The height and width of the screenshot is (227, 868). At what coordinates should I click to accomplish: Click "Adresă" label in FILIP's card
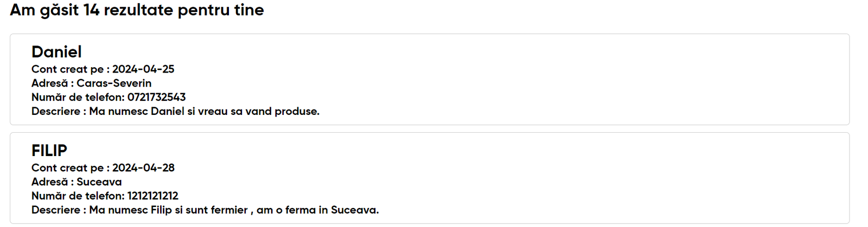(49, 182)
